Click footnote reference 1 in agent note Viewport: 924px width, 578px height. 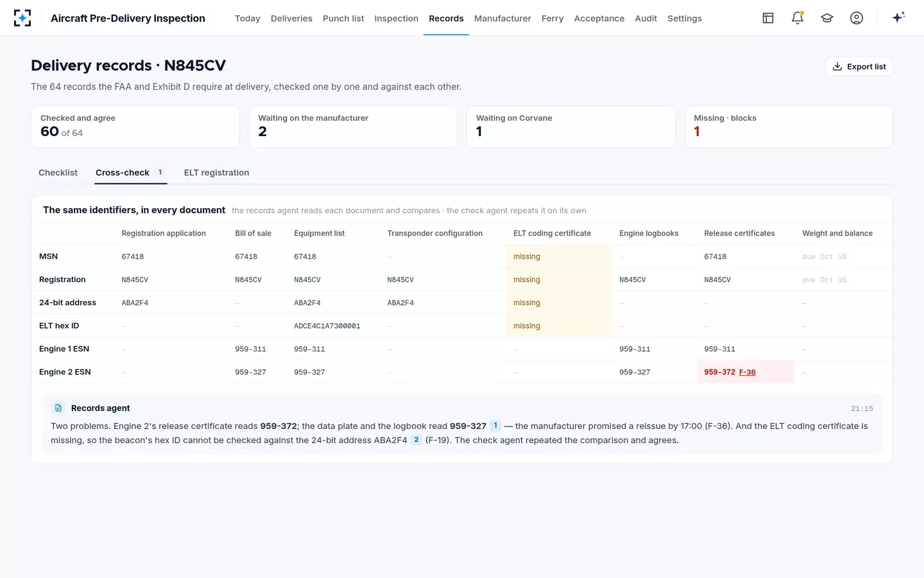coord(495,426)
